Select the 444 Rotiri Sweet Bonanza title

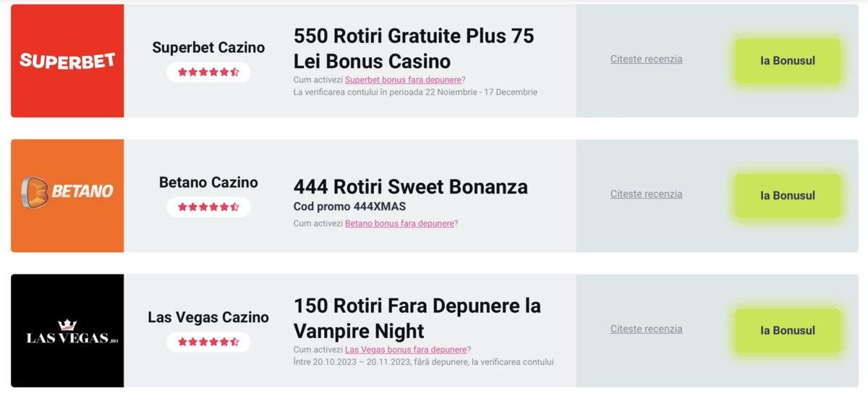[x=411, y=187]
